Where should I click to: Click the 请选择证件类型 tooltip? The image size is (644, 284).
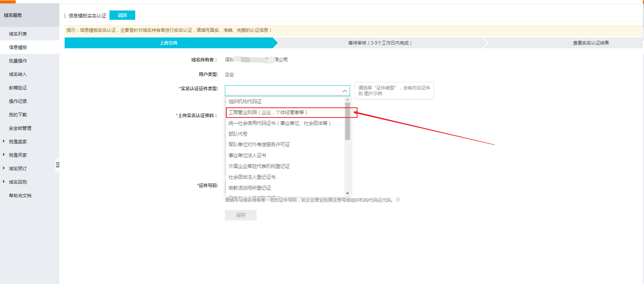(x=394, y=91)
